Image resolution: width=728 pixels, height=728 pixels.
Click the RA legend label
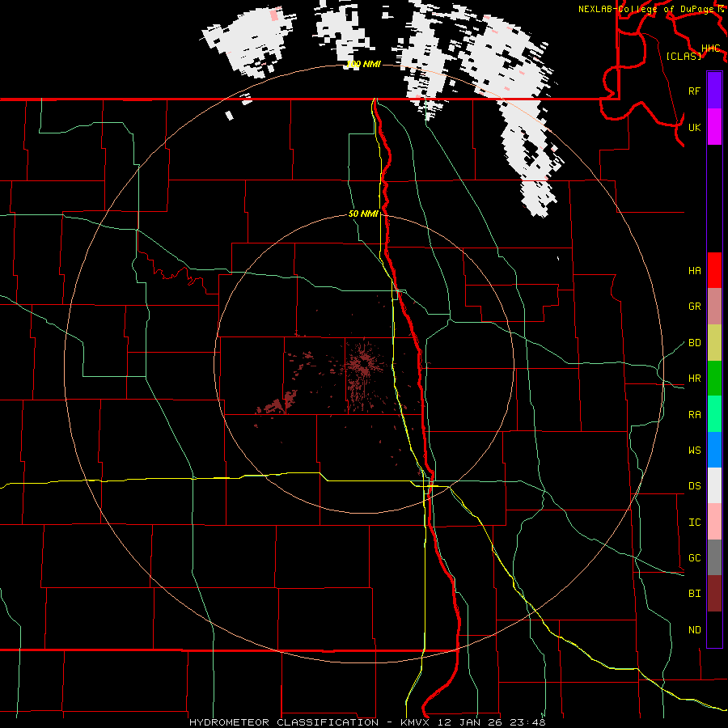694,414
